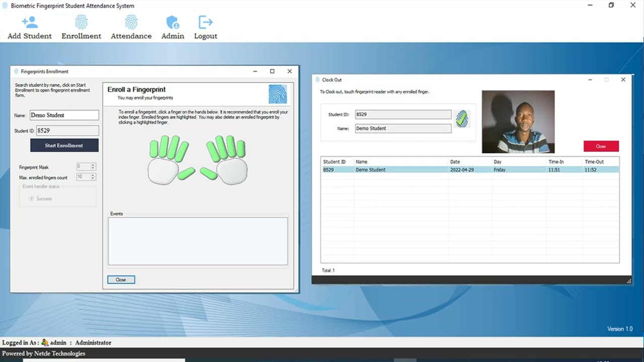Click the Student ID field in Clock Out
This screenshot has height=362, width=644.
[x=403, y=115]
